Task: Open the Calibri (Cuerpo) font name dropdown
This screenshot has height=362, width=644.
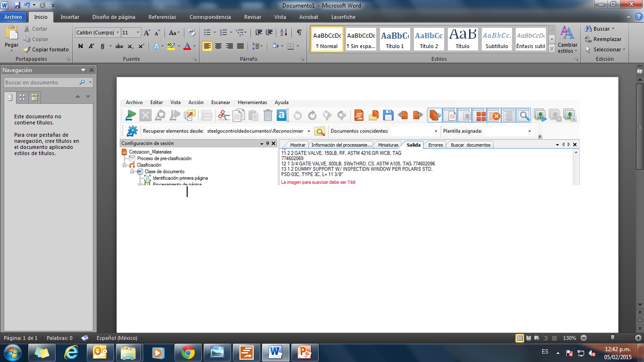Action: click(117, 33)
